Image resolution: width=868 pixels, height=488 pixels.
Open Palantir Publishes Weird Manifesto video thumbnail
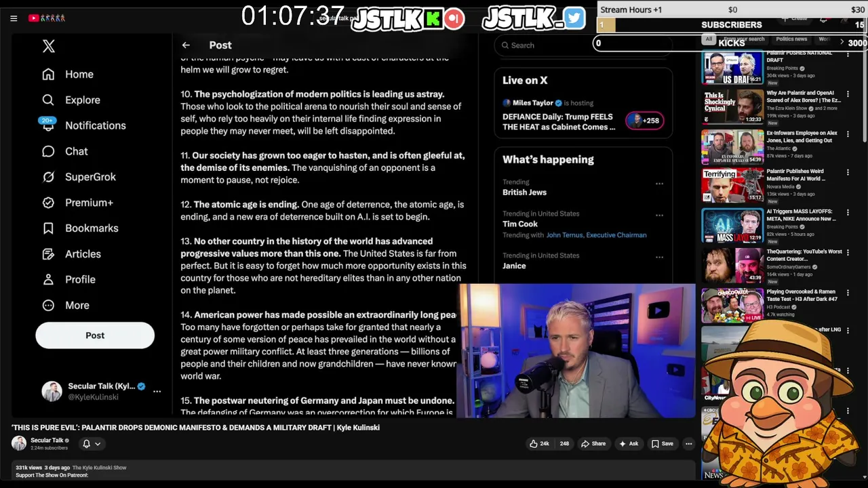coord(732,186)
